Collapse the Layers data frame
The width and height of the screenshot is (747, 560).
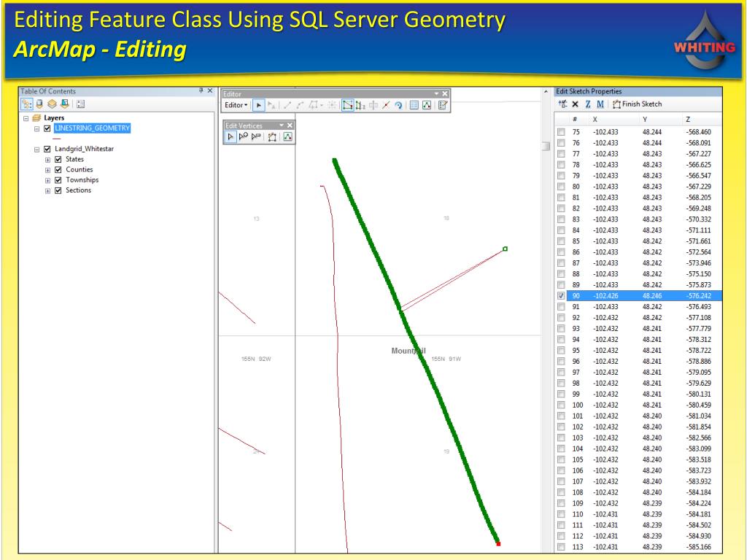tap(26, 118)
